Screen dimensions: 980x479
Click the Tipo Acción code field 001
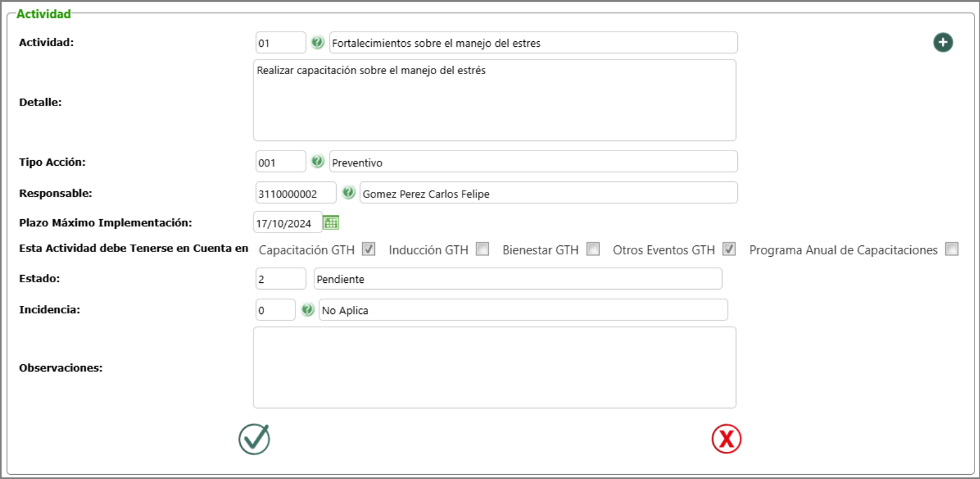click(281, 162)
